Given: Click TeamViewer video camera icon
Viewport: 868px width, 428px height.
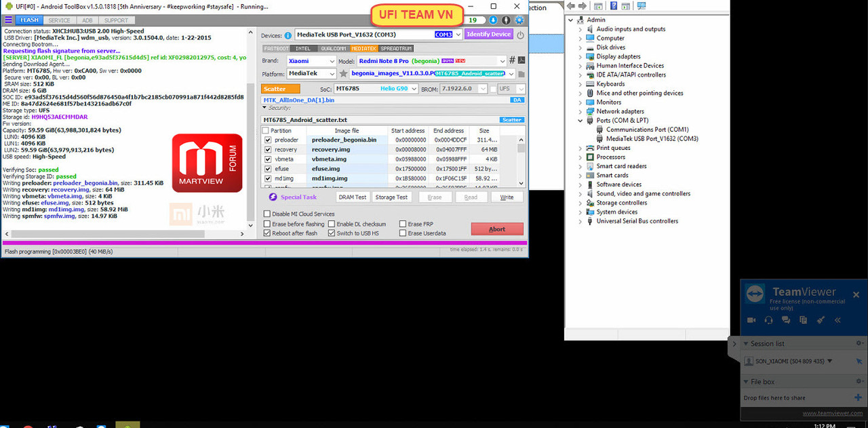Looking at the screenshot, I should (751, 319).
